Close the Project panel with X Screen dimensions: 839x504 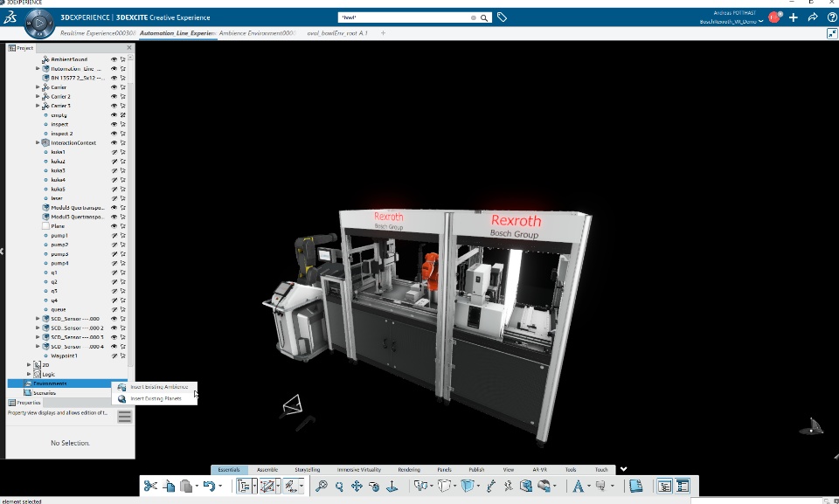[129, 48]
